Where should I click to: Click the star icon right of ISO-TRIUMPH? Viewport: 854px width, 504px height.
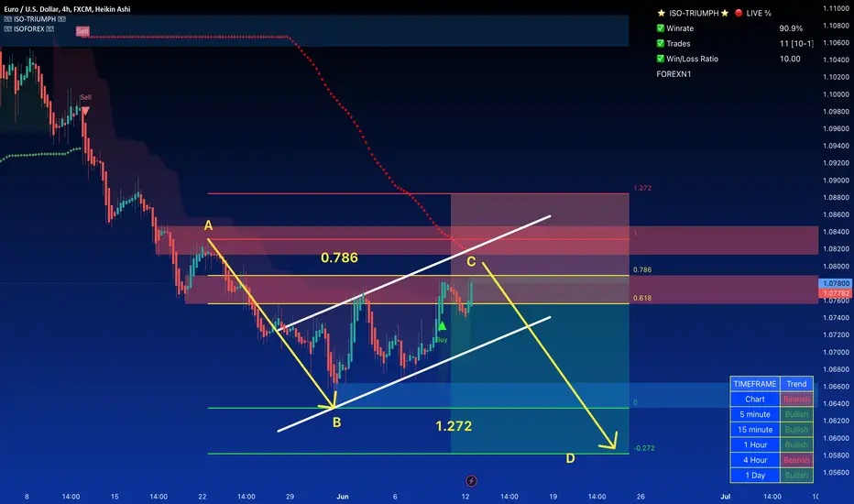tap(725, 13)
